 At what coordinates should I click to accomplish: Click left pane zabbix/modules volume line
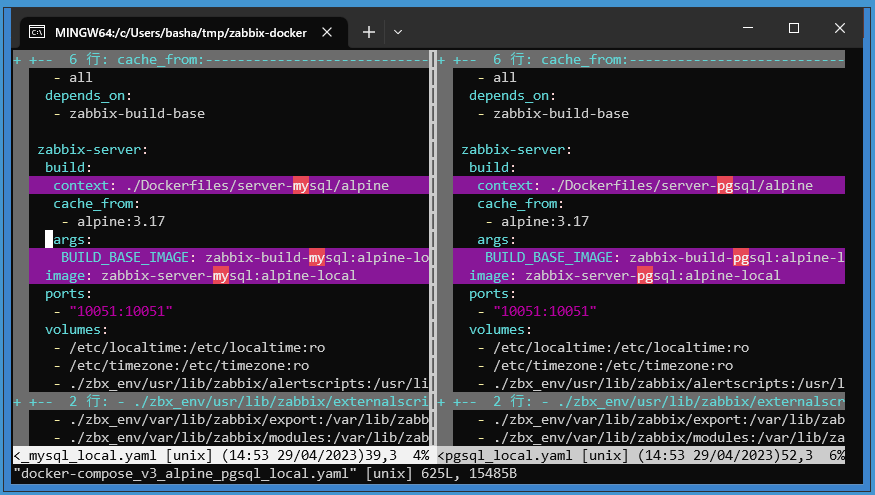point(241,438)
